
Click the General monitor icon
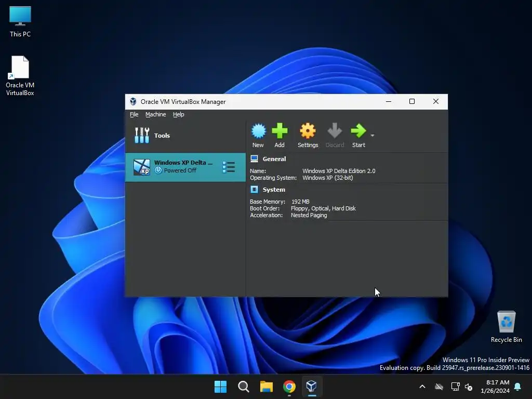tap(254, 158)
